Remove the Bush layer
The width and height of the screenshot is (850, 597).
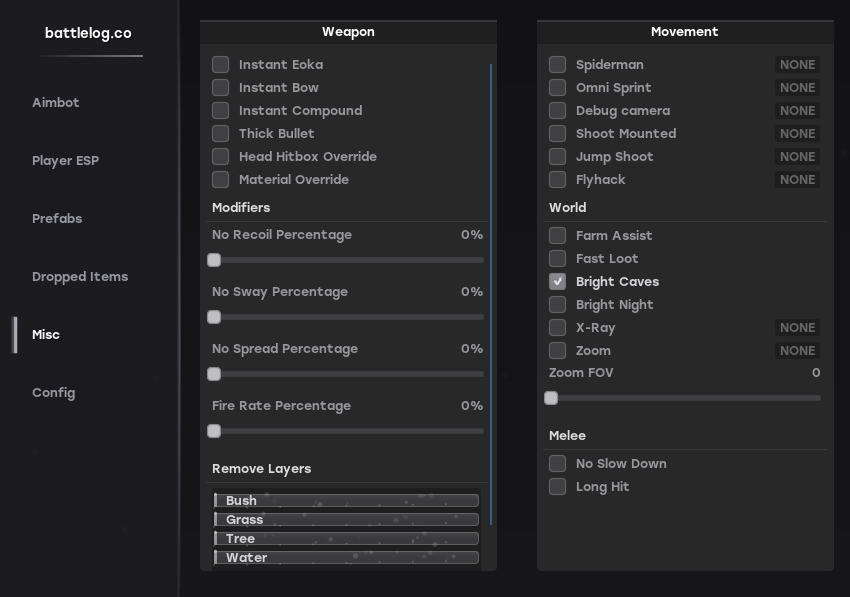[345, 500]
